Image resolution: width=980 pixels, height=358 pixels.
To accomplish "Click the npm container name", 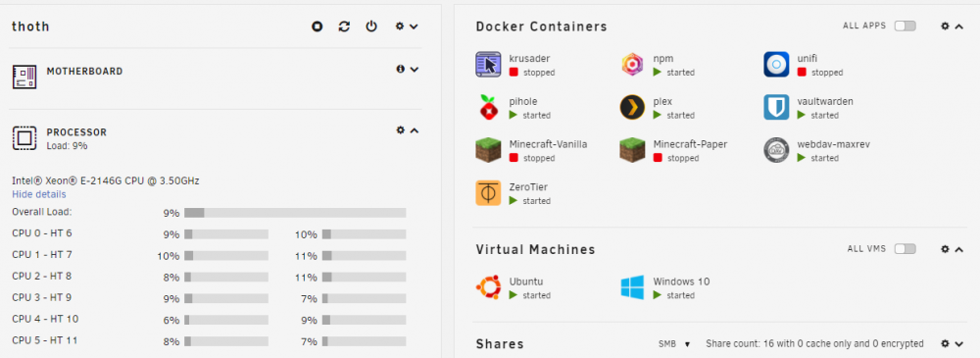I will (x=663, y=58).
